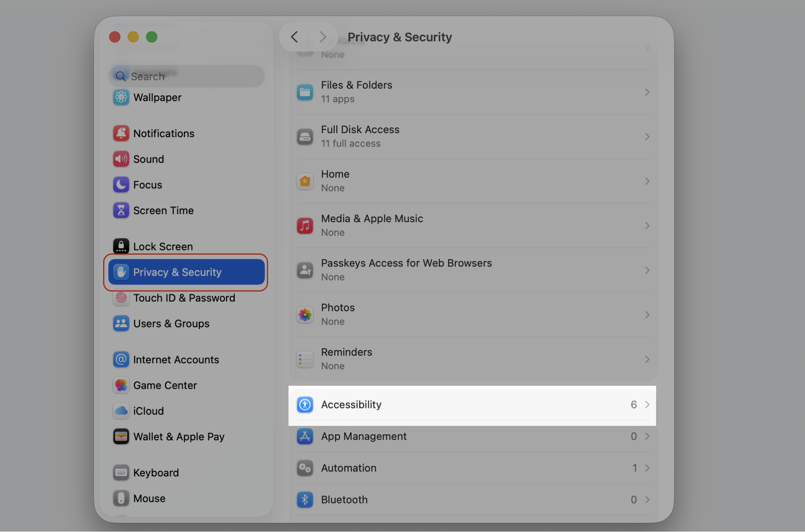Click the Users & Groups icon
The image size is (805, 532).
(121, 324)
